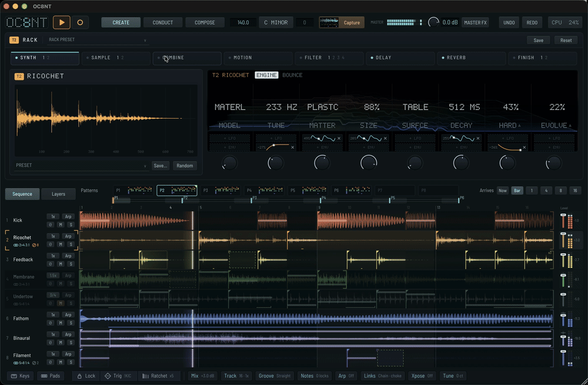Screen dimensions: 588x385
Task: Click the Undo button
Action: pos(509,22)
